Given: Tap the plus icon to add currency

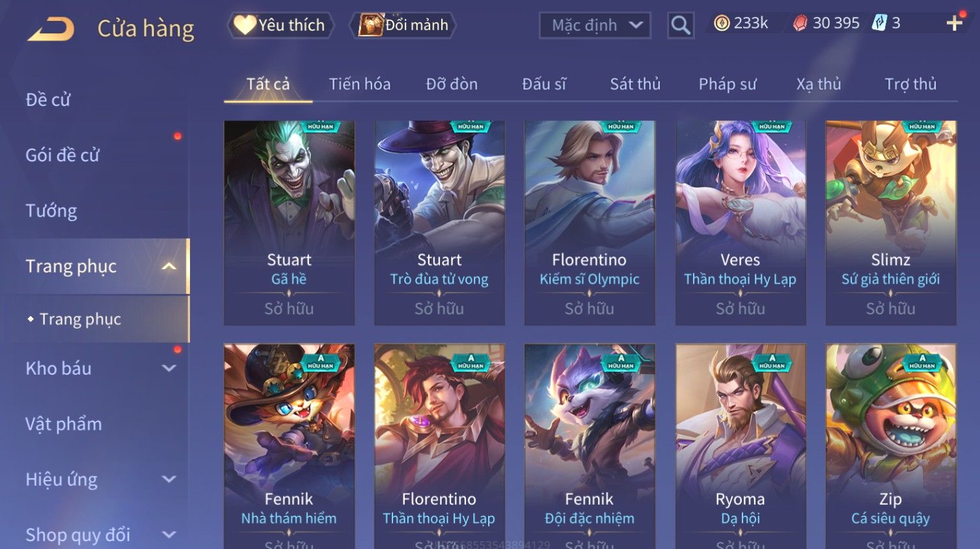Looking at the screenshot, I should coord(955,23).
